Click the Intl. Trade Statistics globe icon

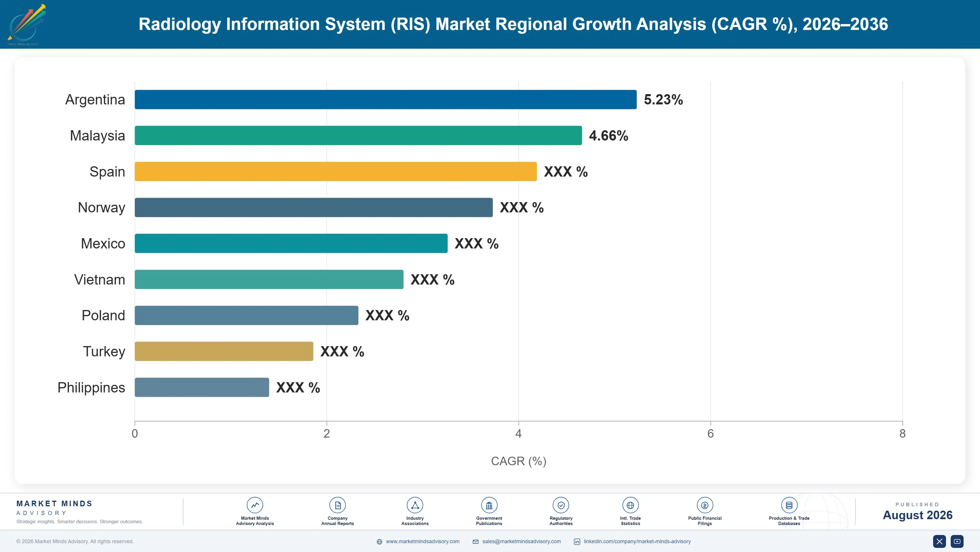click(x=630, y=505)
